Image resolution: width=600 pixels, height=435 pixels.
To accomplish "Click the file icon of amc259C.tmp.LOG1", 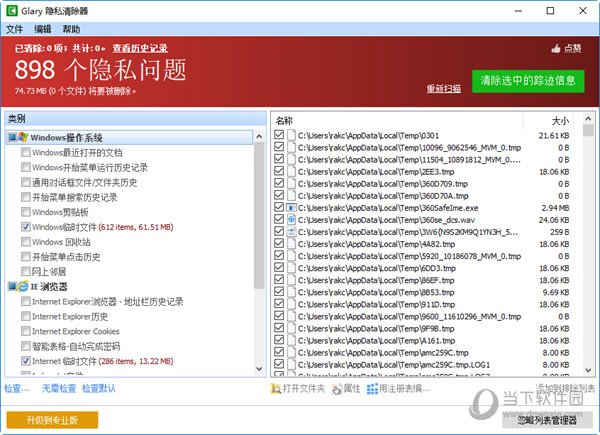I will [292, 364].
